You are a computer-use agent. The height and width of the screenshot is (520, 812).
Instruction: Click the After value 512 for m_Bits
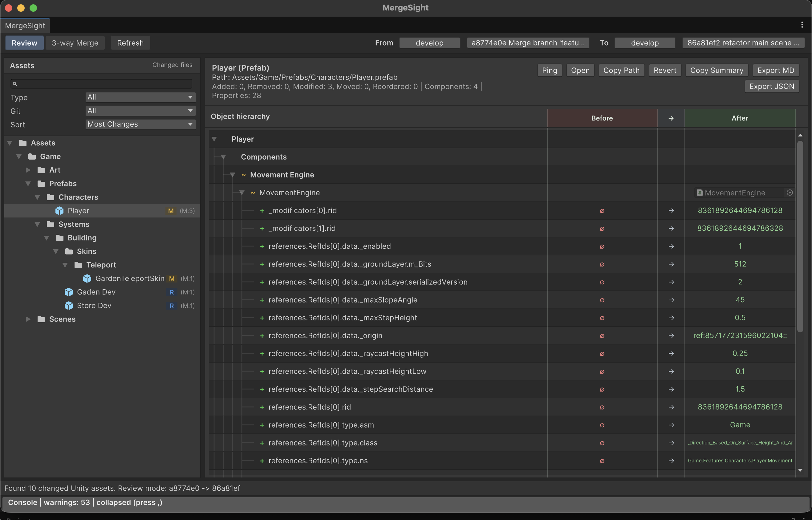pyautogui.click(x=740, y=264)
